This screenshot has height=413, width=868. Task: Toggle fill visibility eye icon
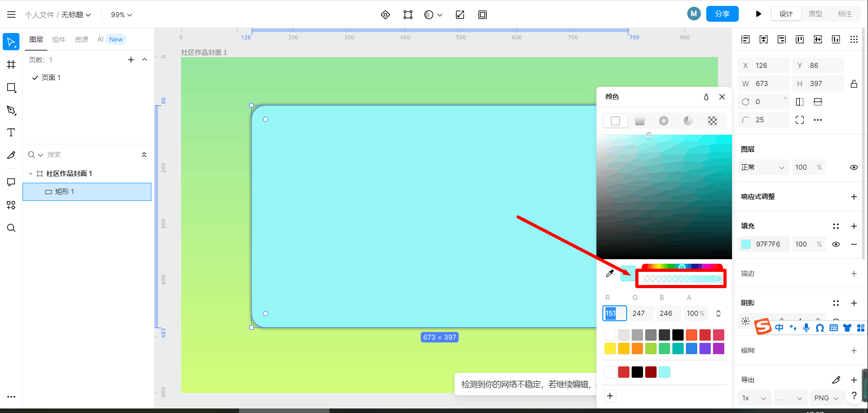click(x=836, y=244)
